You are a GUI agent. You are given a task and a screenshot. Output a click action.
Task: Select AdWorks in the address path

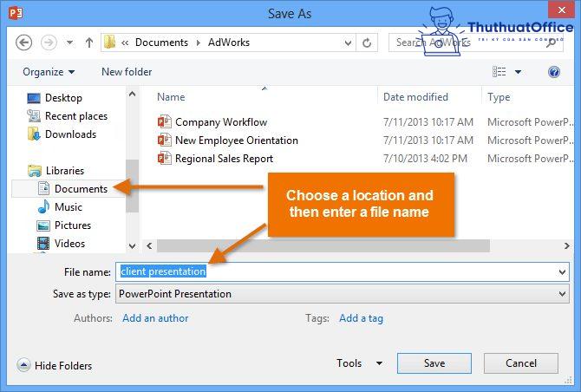click(x=229, y=42)
